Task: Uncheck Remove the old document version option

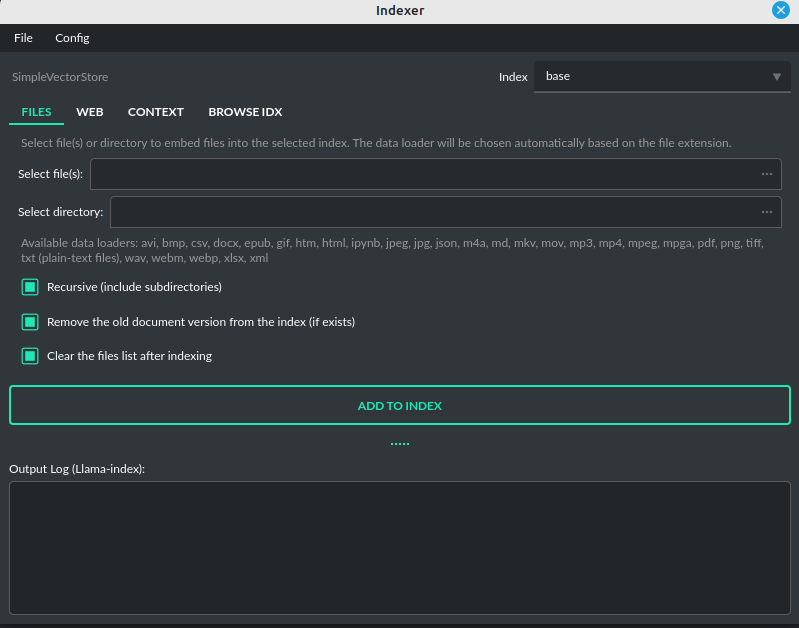Action: tap(30, 322)
